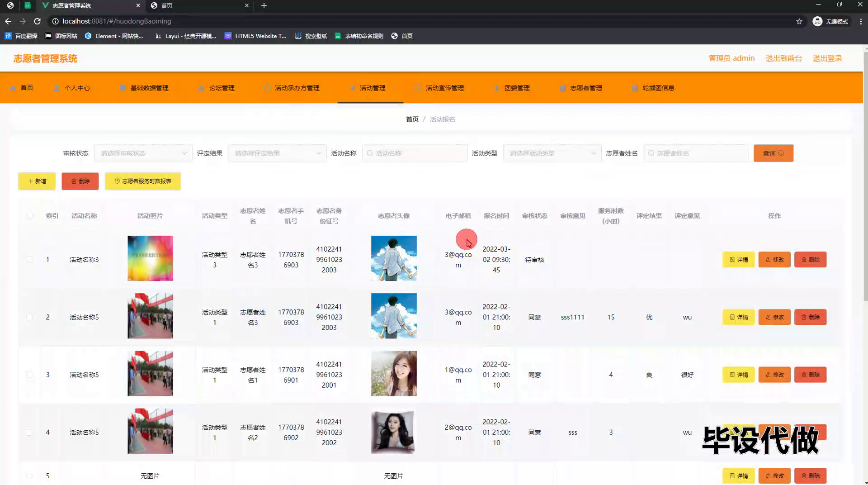Expand 审核状态 dropdown
The width and height of the screenshot is (868, 485).
[143, 153]
